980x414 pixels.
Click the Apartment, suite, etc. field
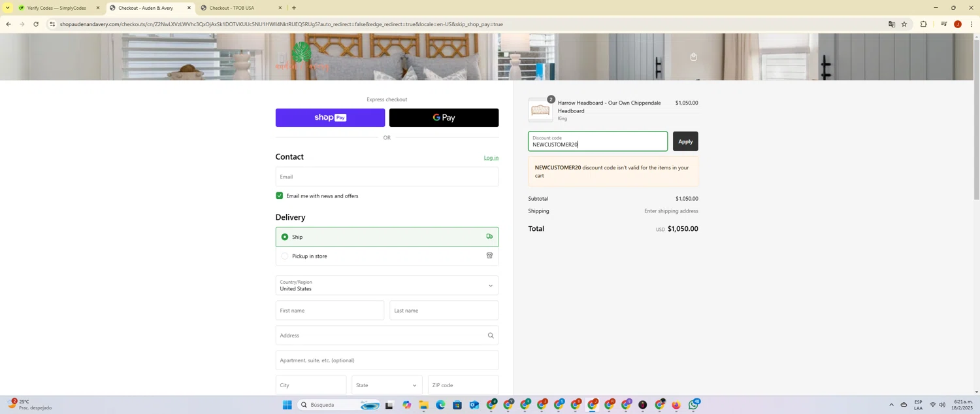387,360
